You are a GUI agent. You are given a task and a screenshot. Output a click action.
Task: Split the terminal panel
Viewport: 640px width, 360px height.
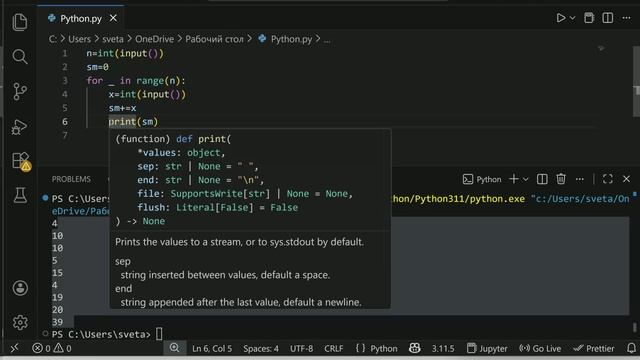[542, 179]
